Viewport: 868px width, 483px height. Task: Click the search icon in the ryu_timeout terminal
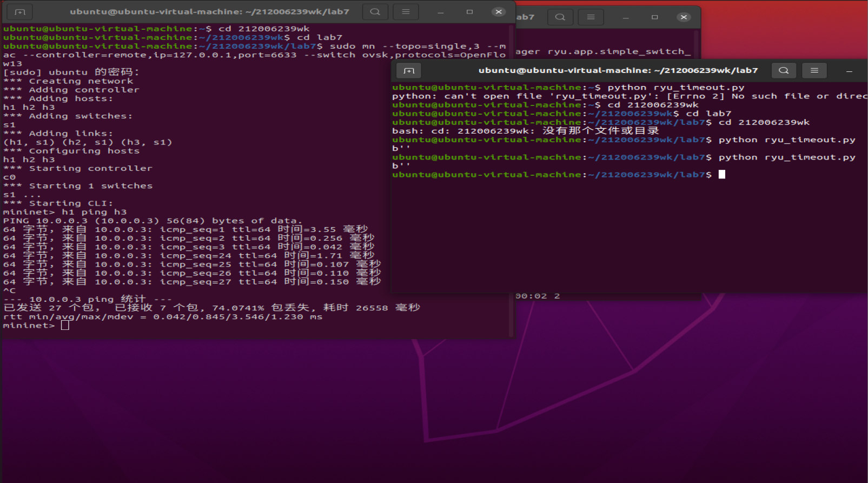point(784,70)
